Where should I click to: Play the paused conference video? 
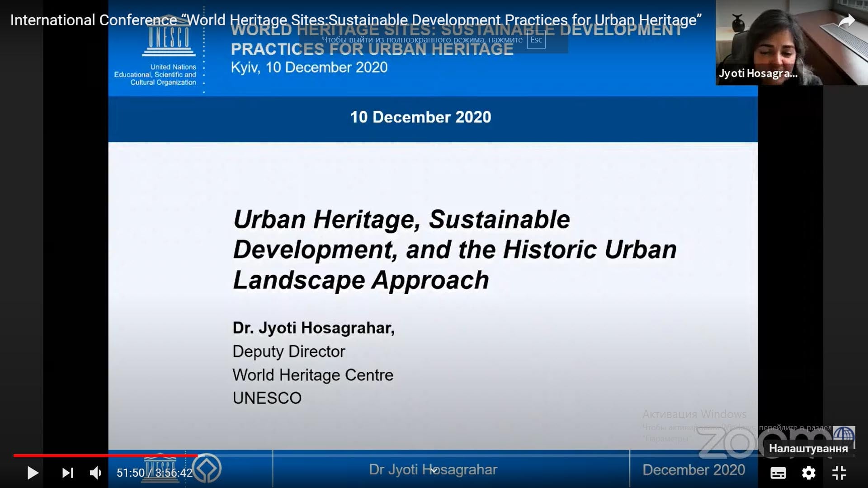33,473
